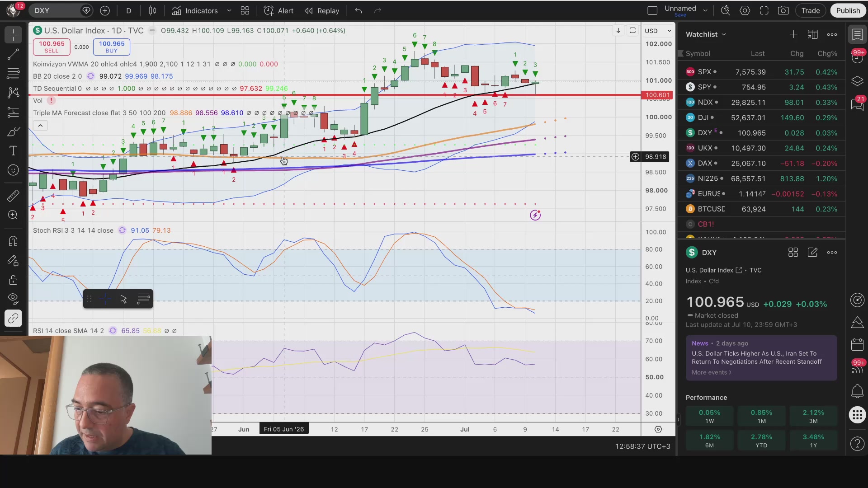Open the calendar panel in right sidebar

tap(858, 345)
